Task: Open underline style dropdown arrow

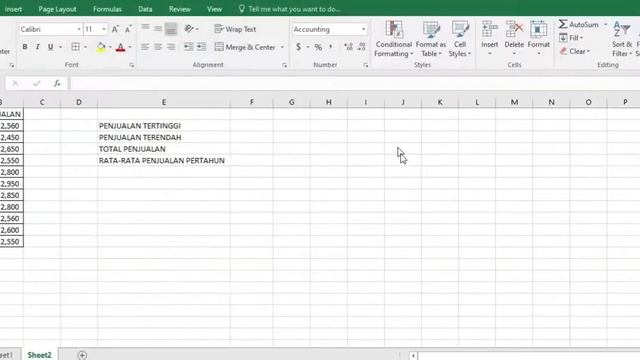Action: (60, 47)
